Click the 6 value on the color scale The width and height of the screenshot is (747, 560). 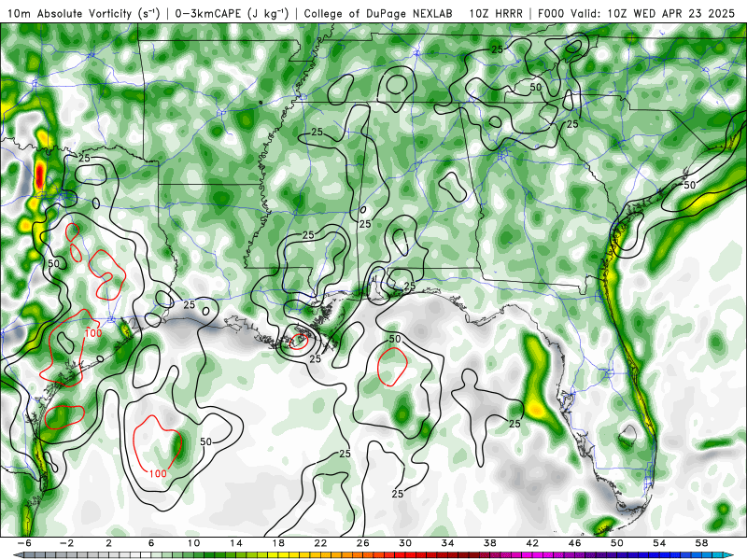pos(151,543)
